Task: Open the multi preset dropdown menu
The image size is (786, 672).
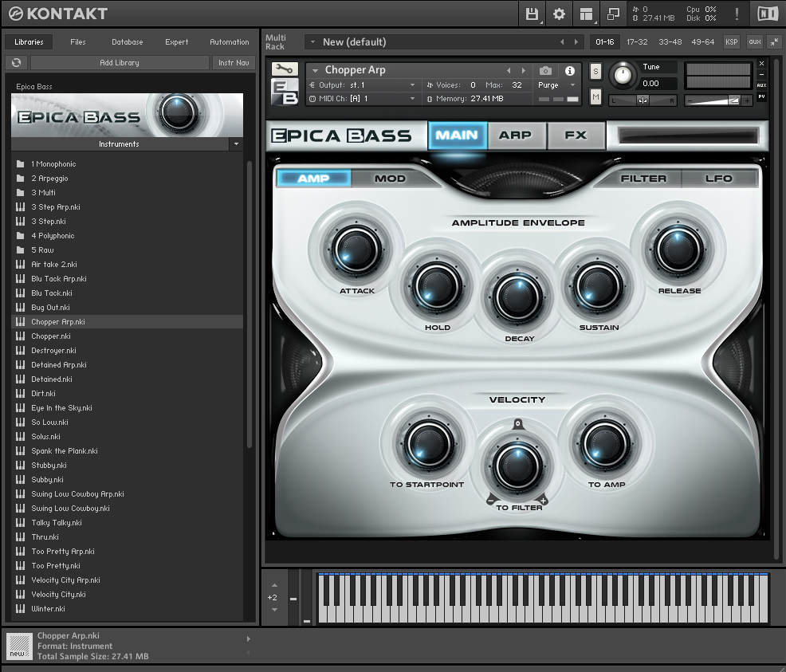Action: point(312,42)
